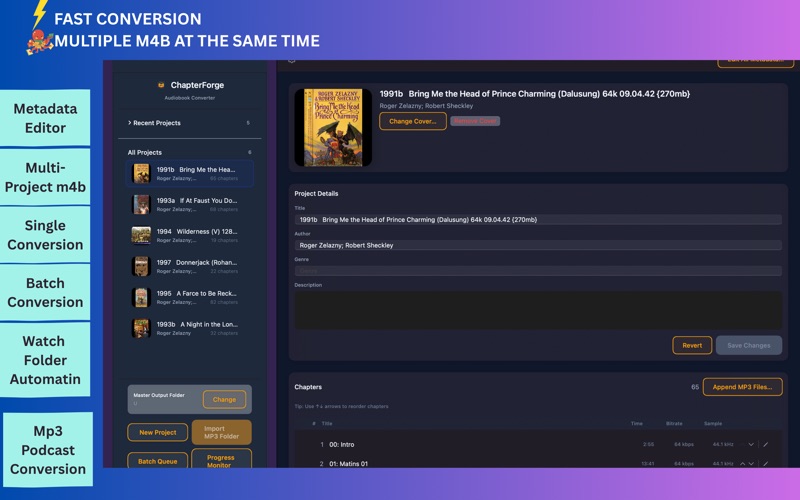800x500 pixels.
Task: Select the 01: Matins 01 chapter title
Action: pyautogui.click(x=348, y=464)
